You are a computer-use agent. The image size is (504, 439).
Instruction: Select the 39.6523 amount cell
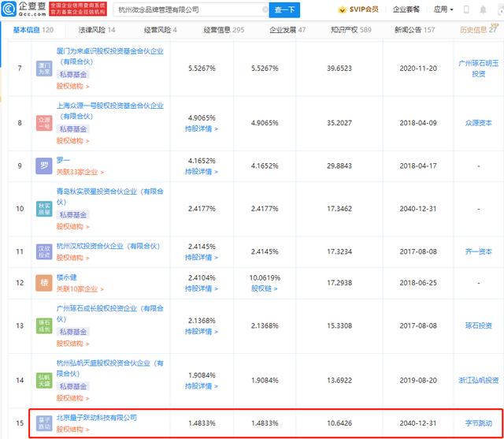tap(339, 69)
